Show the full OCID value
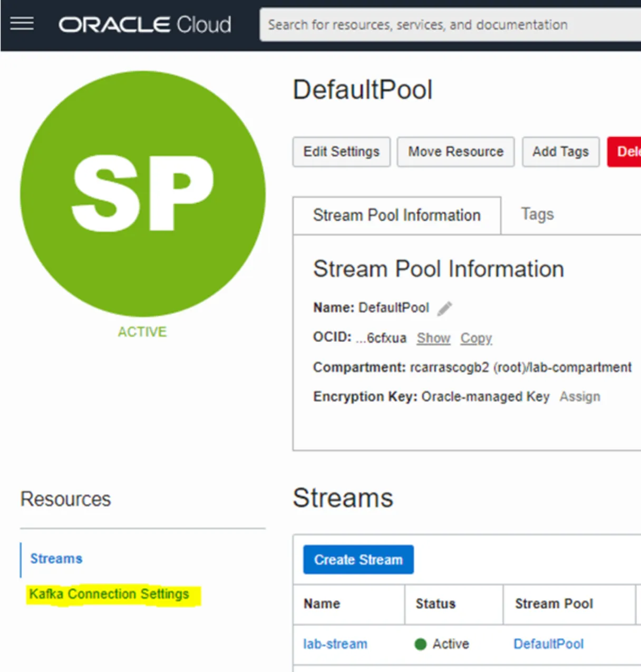 pos(433,338)
